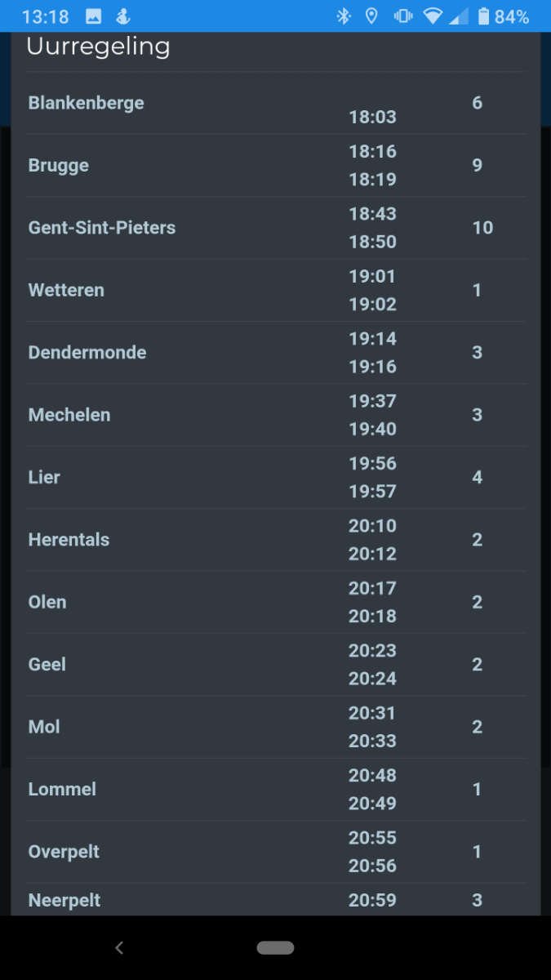Image resolution: width=551 pixels, height=980 pixels.
Task: Choose the Dendermonde stop
Action: (87, 353)
